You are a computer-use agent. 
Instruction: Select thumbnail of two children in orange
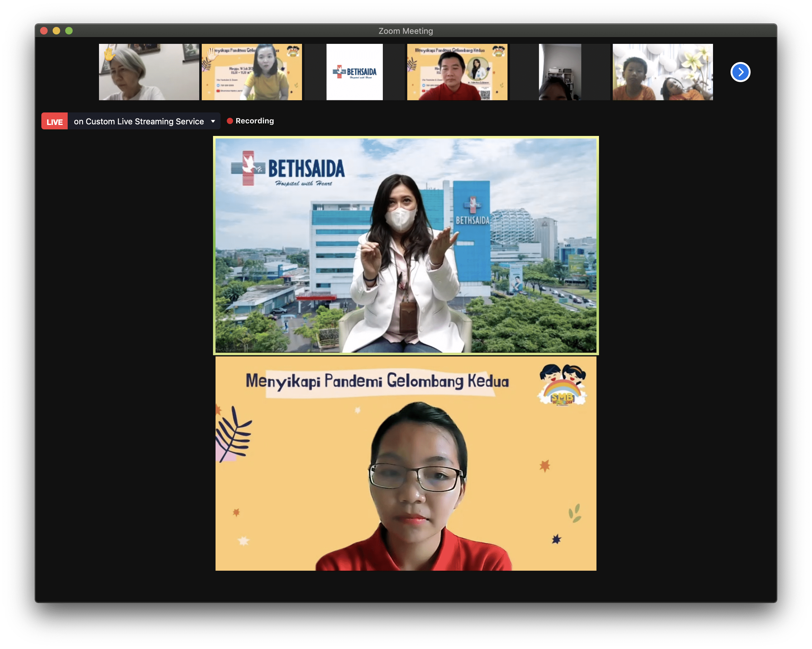663,72
